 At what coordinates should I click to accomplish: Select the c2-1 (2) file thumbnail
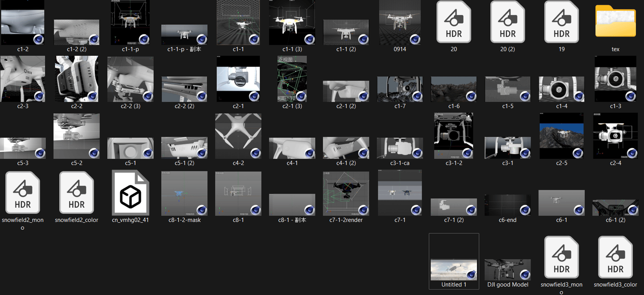346,91
